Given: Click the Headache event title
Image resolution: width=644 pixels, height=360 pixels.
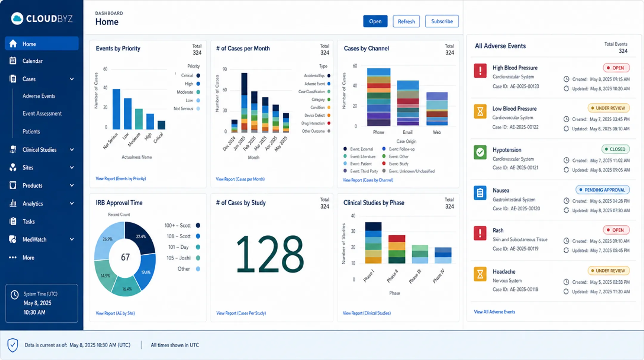Looking at the screenshot, I should (504, 271).
